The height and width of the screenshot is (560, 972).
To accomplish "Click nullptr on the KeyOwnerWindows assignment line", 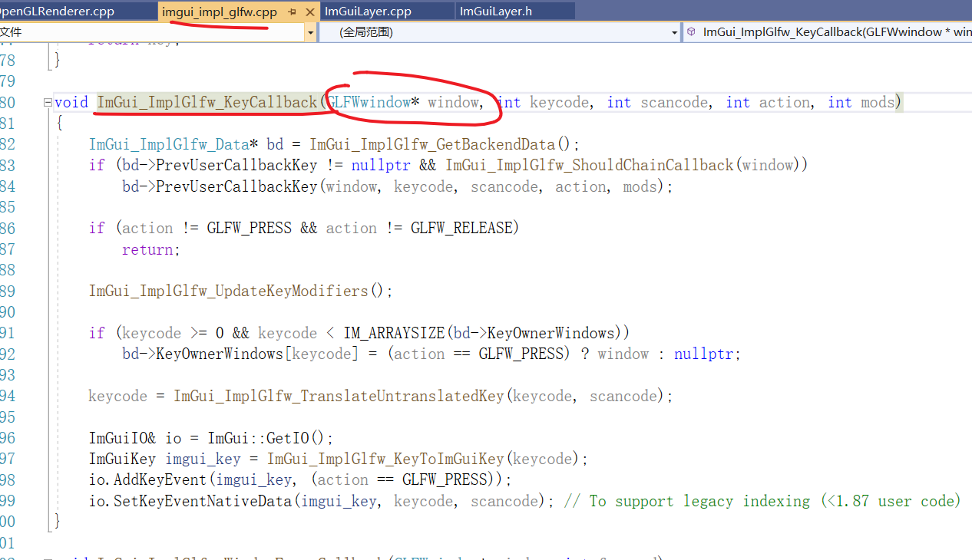I will click(703, 354).
